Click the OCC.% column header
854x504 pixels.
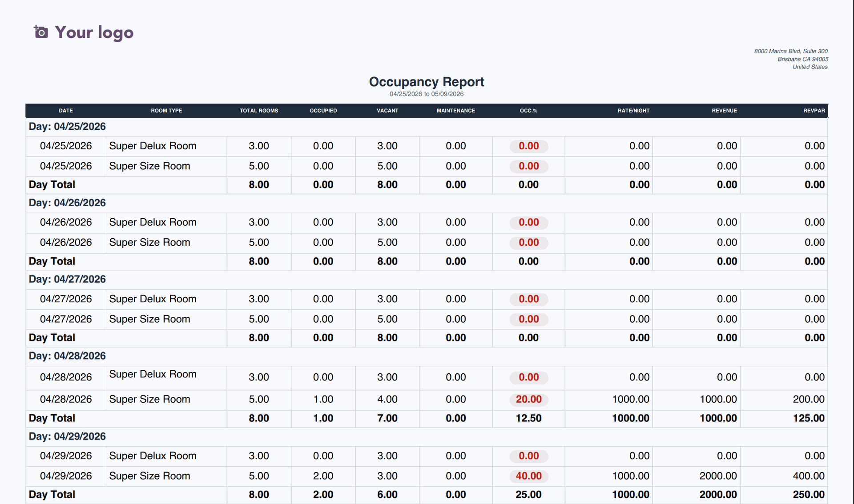(x=528, y=111)
